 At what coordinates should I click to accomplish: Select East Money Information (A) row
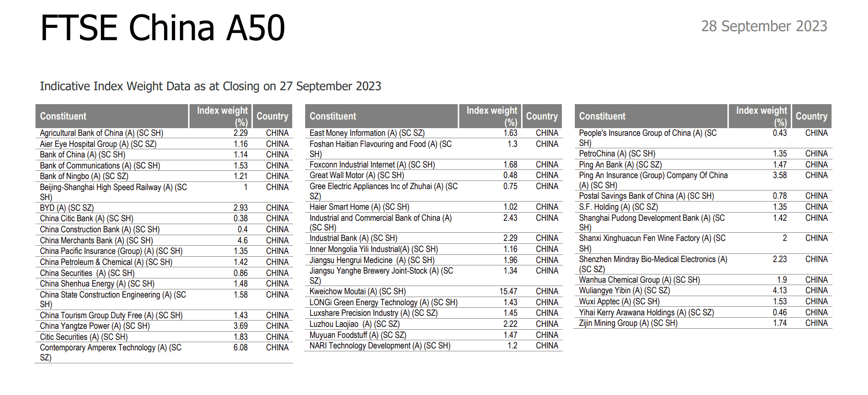(434, 133)
